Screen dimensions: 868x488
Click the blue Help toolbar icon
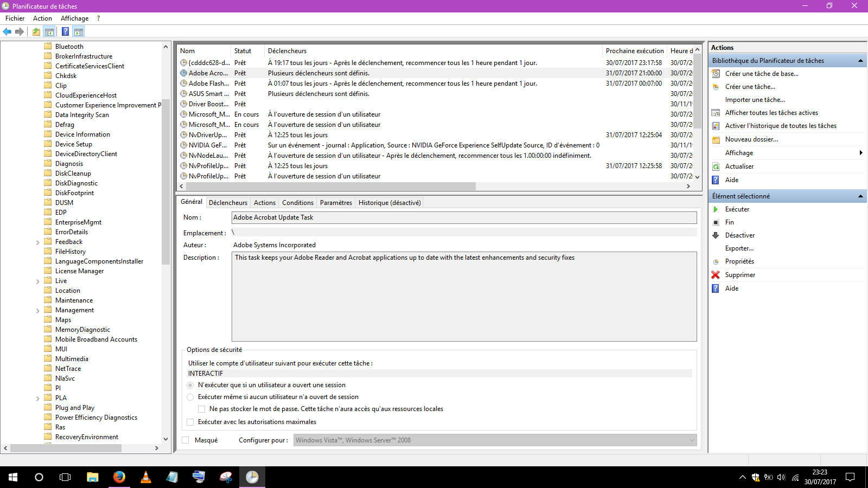tap(65, 31)
